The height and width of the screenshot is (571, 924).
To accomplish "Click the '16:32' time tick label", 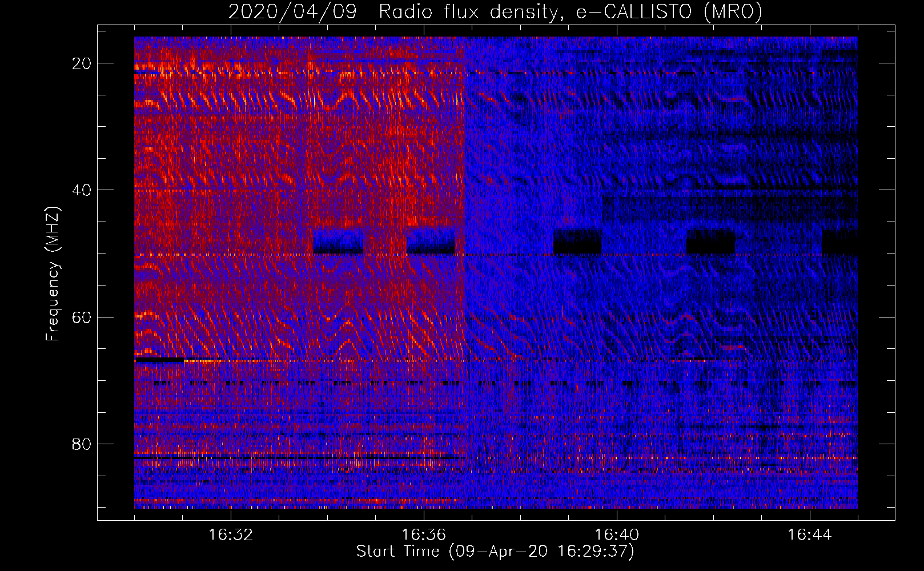I will pyautogui.click(x=231, y=535).
